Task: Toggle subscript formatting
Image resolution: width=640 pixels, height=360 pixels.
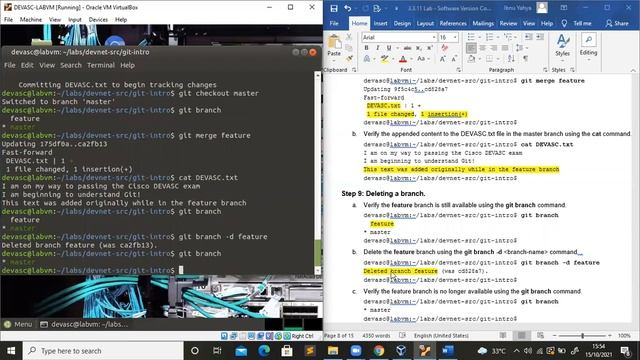Action: 419,48
